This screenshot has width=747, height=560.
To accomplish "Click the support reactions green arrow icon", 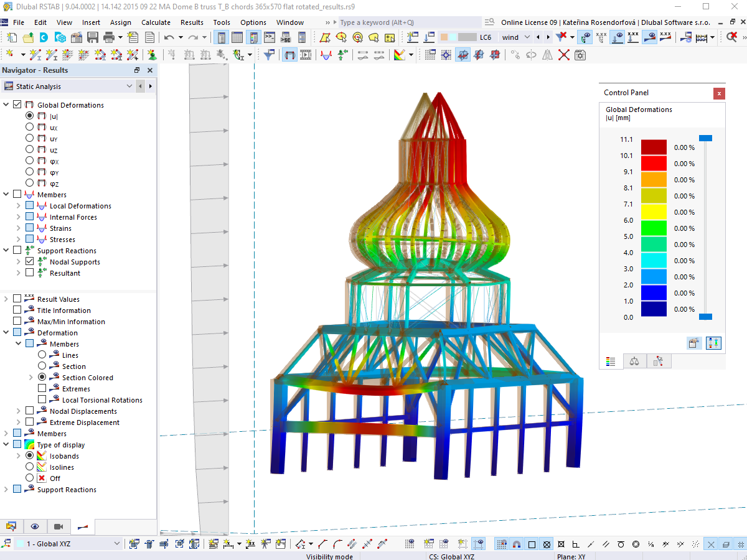I will pyautogui.click(x=342, y=55).
